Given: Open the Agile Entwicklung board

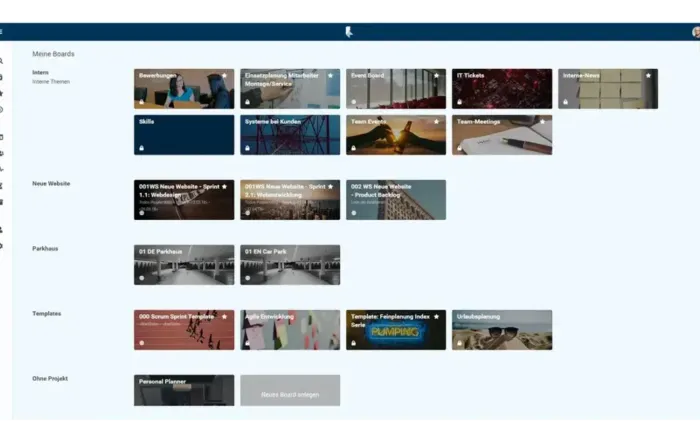Looking at the screenshot, I should tap(290, 330).
